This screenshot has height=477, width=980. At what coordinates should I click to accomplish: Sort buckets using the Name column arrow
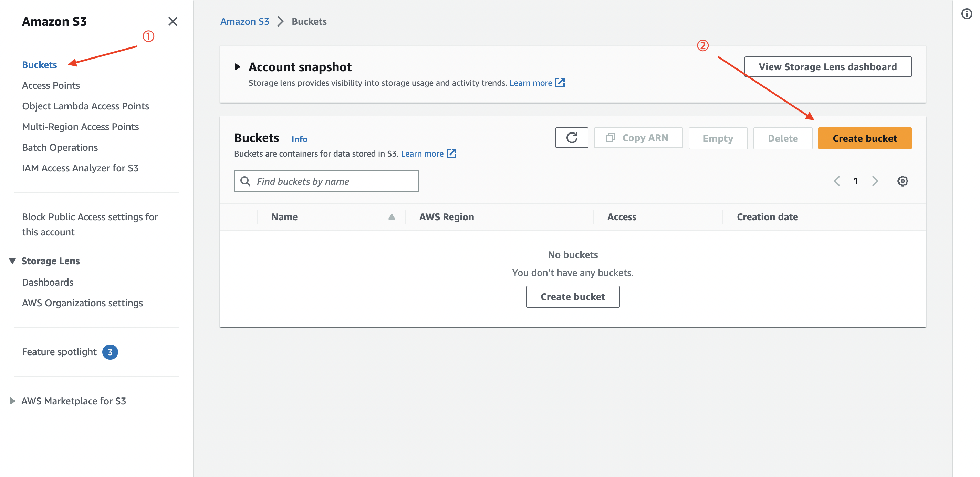click(x=392, y=216)
